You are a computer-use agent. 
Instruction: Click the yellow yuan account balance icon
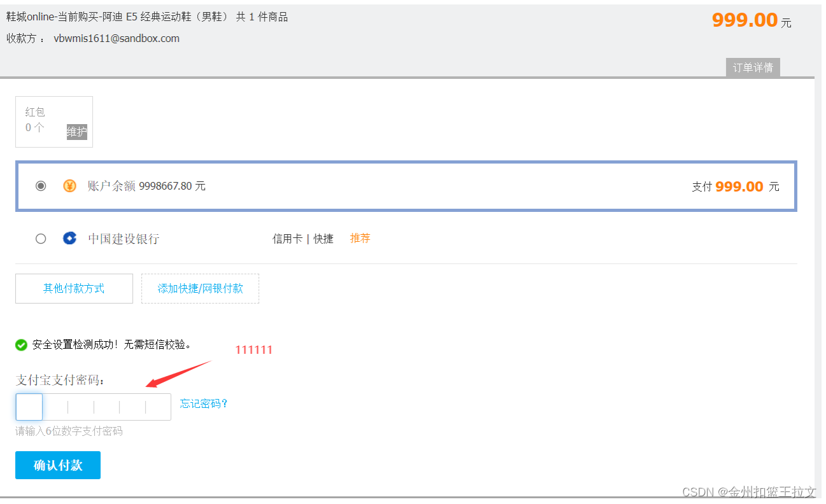(69, 186)
